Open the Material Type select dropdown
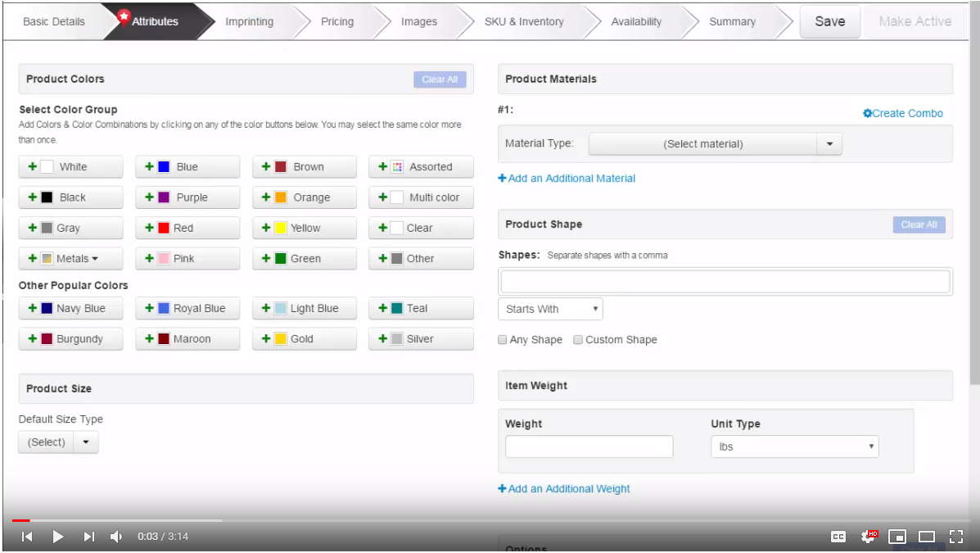Screen dimensions: 980x553 pos(715,144)
